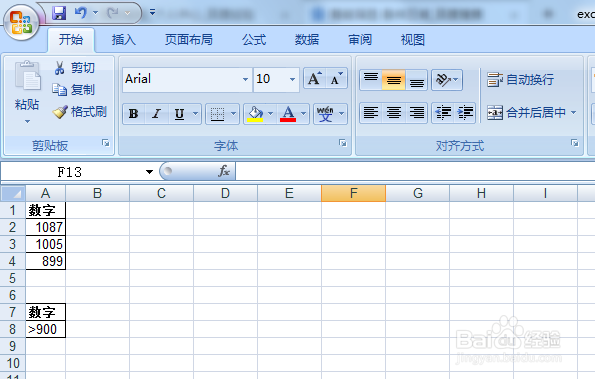595x379 pixels.
Task: Click the 复制 copy button
Action: [x=74, y=90]
